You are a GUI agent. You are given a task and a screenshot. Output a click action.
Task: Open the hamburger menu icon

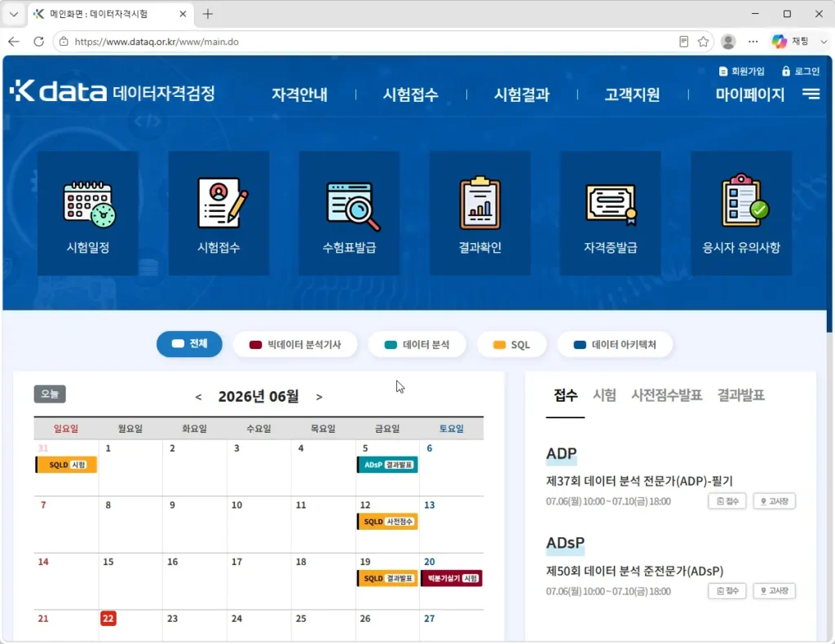click(811, 95)
